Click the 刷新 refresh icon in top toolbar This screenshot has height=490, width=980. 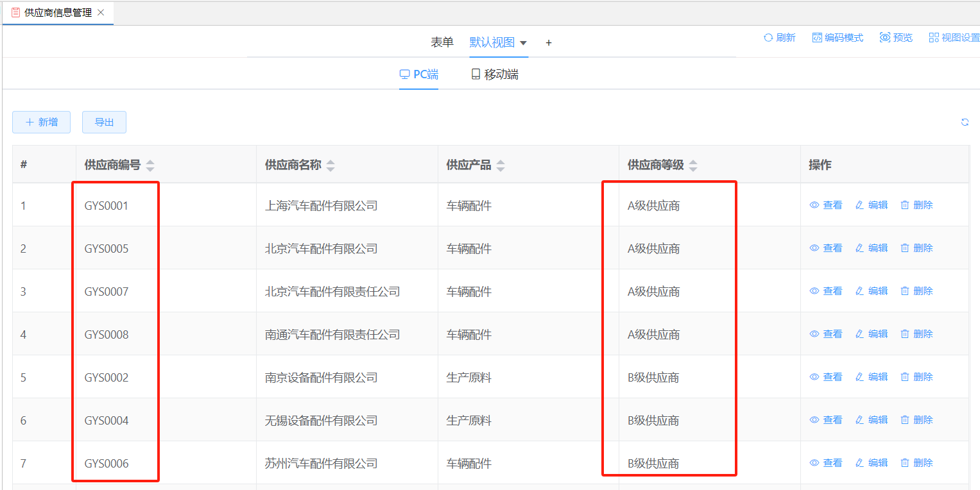pos(768,38)
